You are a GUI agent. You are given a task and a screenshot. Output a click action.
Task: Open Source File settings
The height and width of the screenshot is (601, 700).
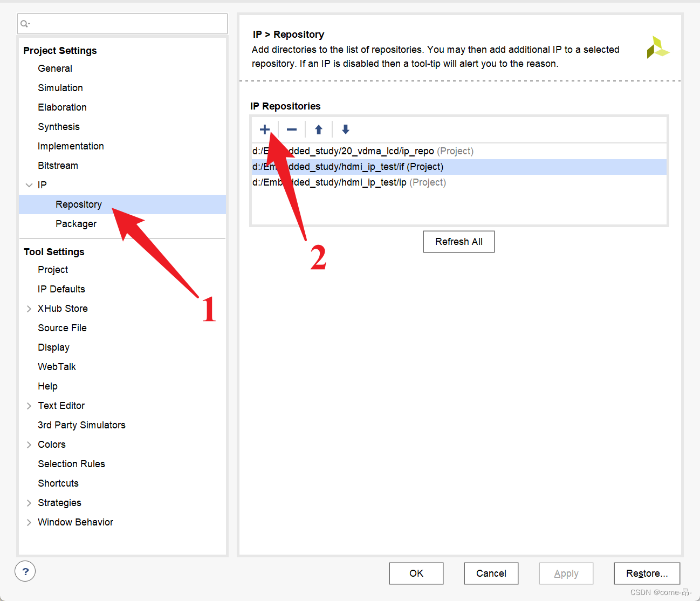[x=62, y=328]
